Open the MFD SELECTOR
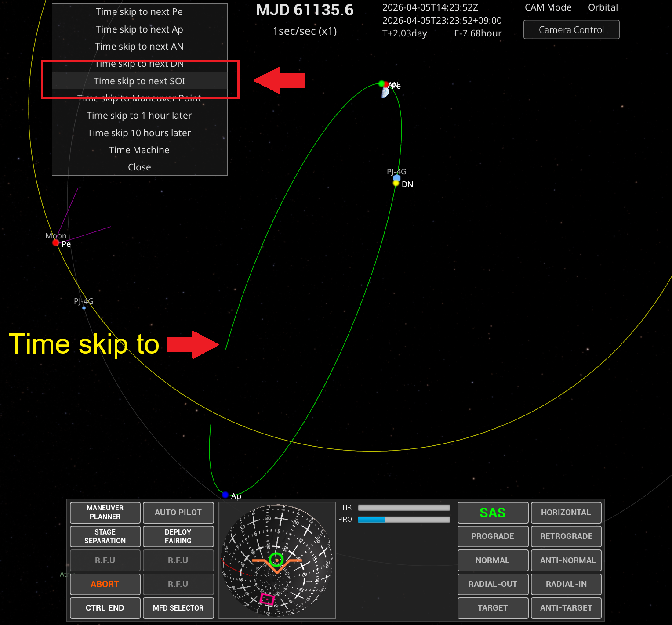 tap(178, 608)
